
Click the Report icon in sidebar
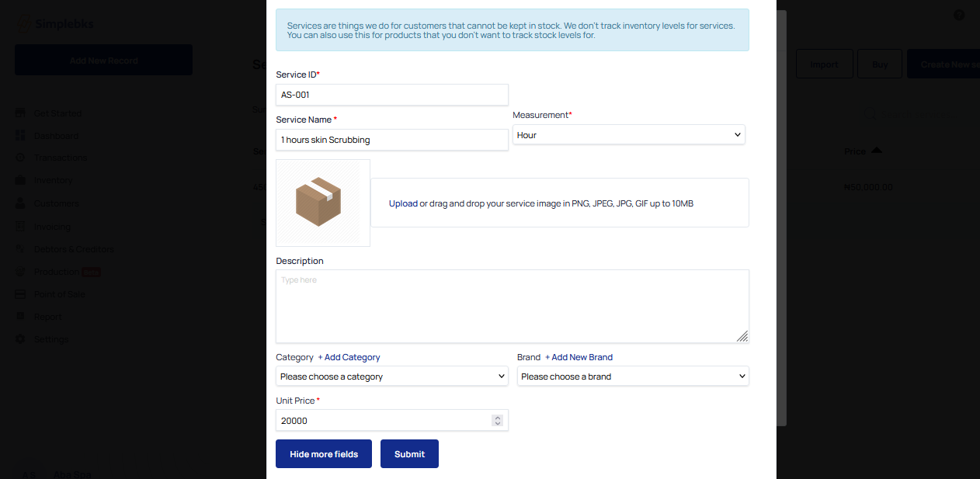click(x=20, y=317)
